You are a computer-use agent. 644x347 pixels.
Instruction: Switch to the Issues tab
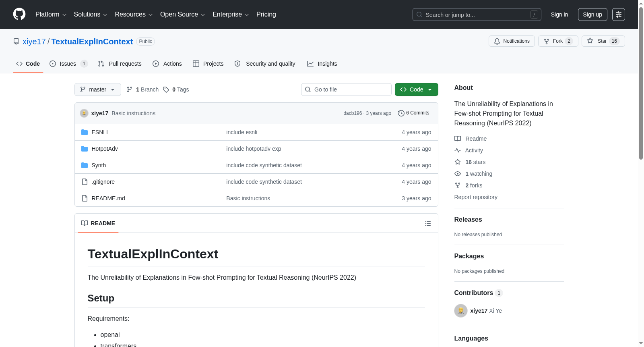click(x=68, y=64)
